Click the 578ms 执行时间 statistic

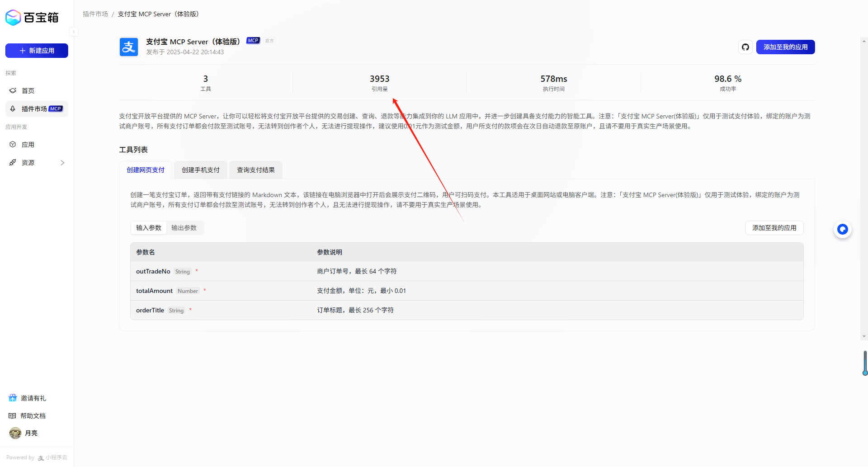(554, 83)
